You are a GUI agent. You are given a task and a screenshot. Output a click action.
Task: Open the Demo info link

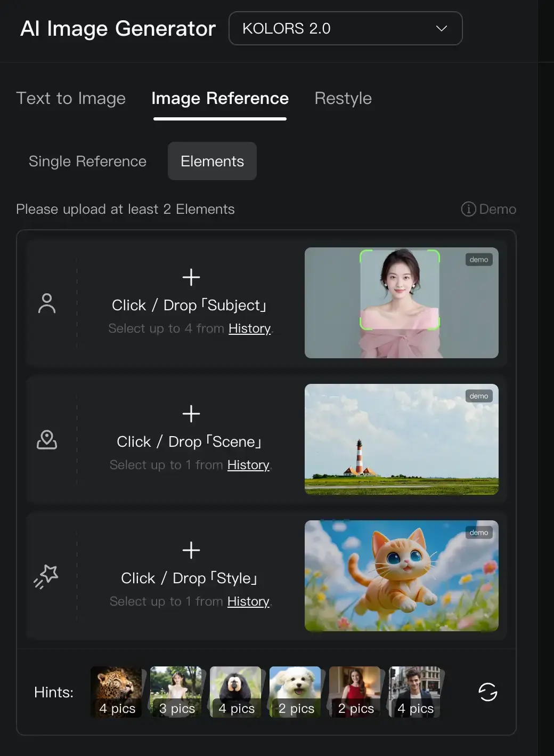coord(488,209)
